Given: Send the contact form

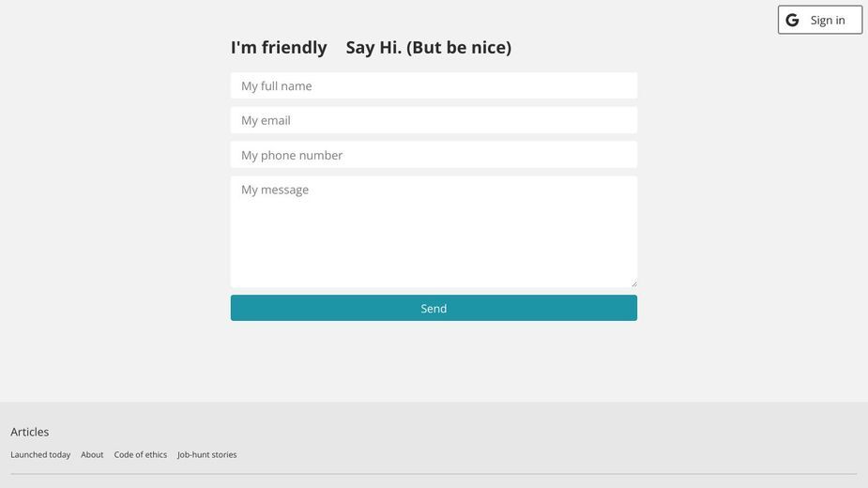Looking at the screenshot, I should click(434, 308).
